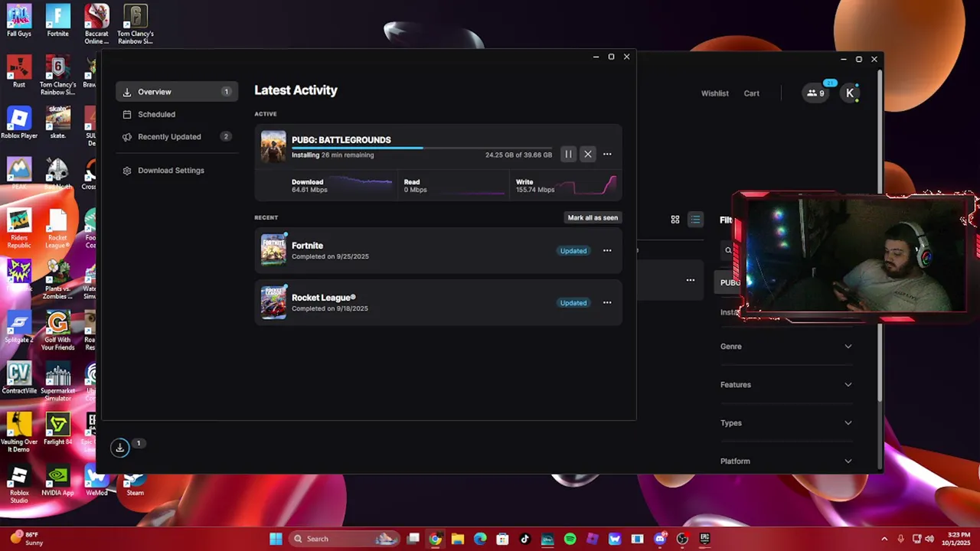This screenshot has height=551, width=980.
Task: Open the K profile avatar menu
Action: [x=850, y=93]
